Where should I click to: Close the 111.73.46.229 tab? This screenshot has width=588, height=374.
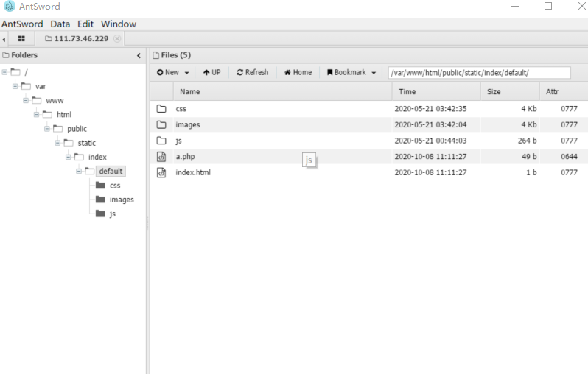117,38
